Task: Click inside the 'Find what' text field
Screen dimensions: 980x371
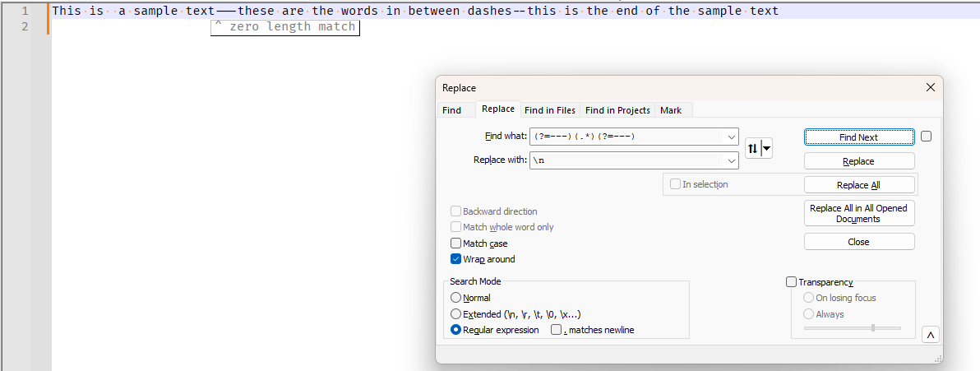Action: (x=625, y=137)
